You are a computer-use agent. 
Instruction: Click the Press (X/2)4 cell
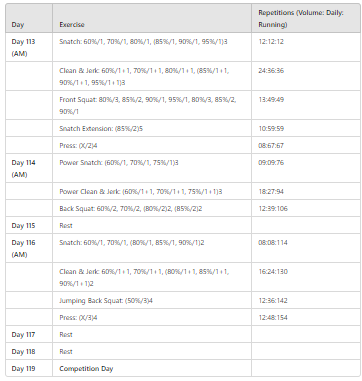(x=152, y=145)
